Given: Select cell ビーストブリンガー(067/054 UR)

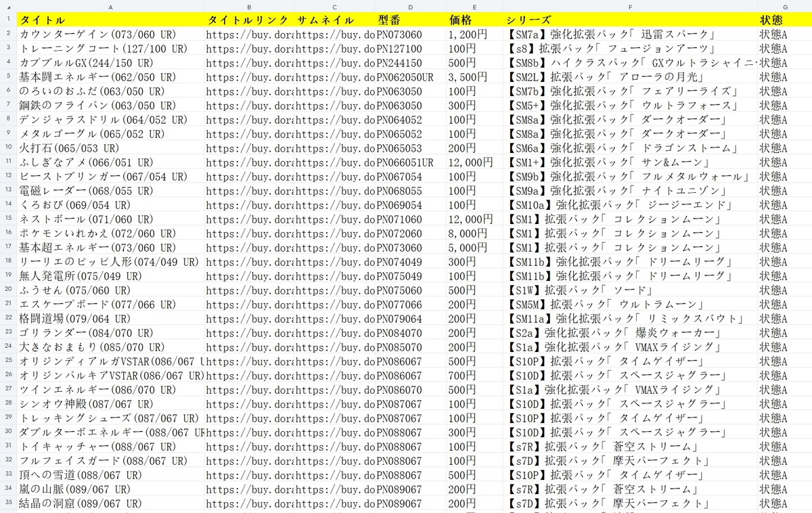Looking at the screenshot, I should click(x=110, y=176).
